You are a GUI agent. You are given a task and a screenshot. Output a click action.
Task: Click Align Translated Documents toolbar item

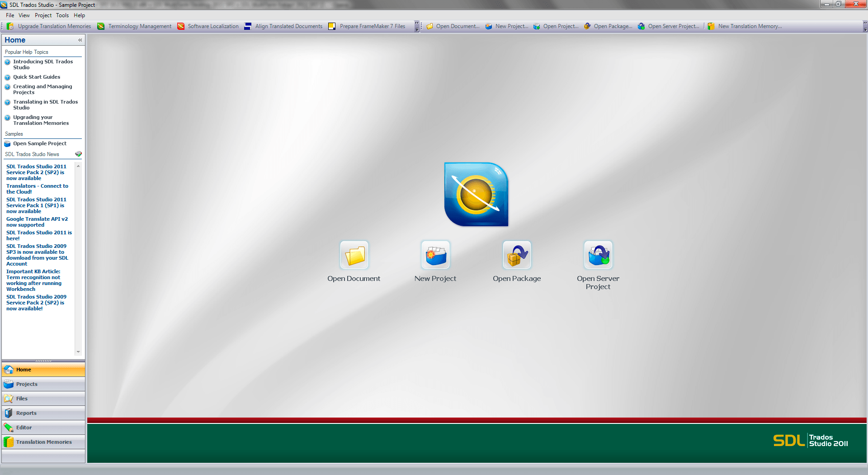[283, 26]
